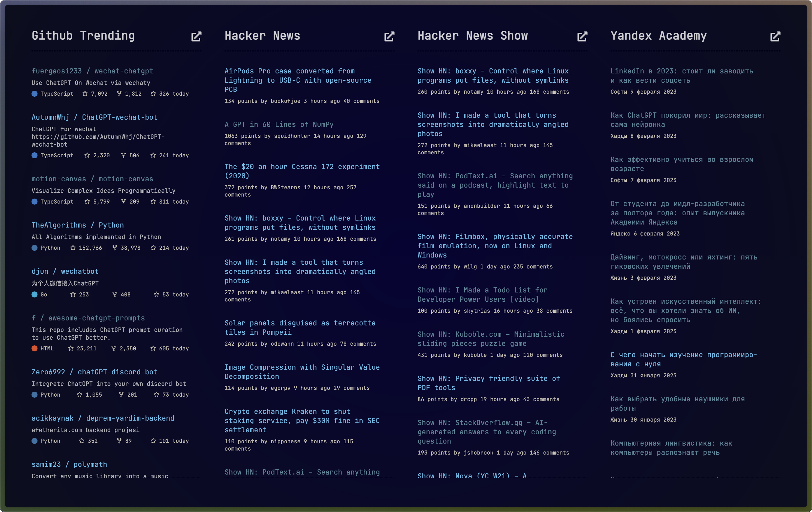Open Yandex Academy external link icon
The width and height of the screenshot is (812, 512).
coord(775,36)
